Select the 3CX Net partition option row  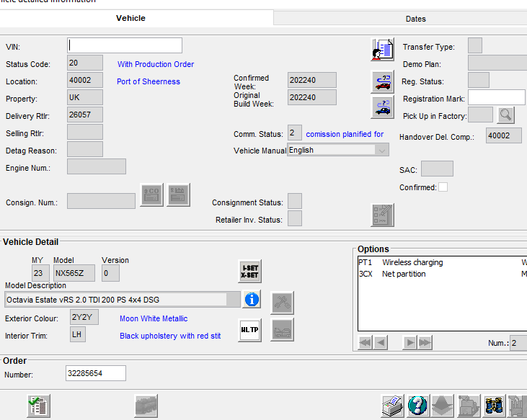[x=443, y=274]
